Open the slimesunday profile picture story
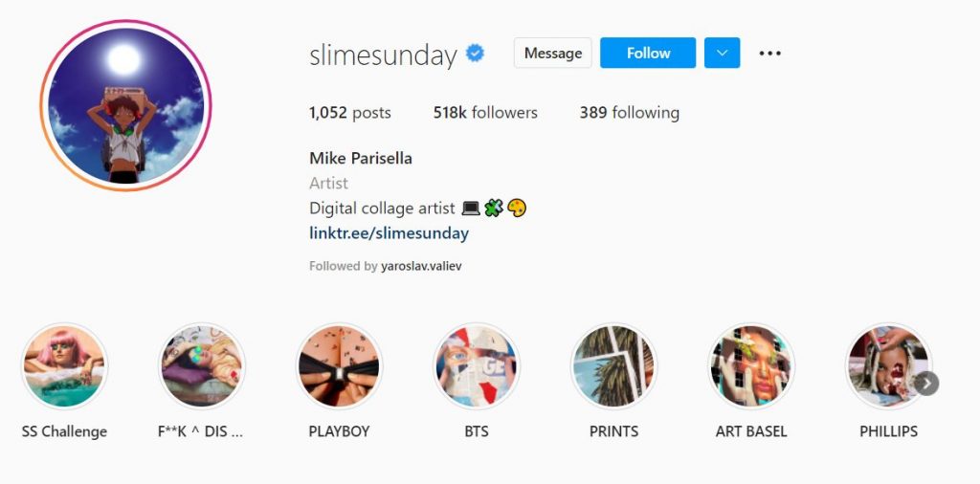 click(x=125, y=105)
